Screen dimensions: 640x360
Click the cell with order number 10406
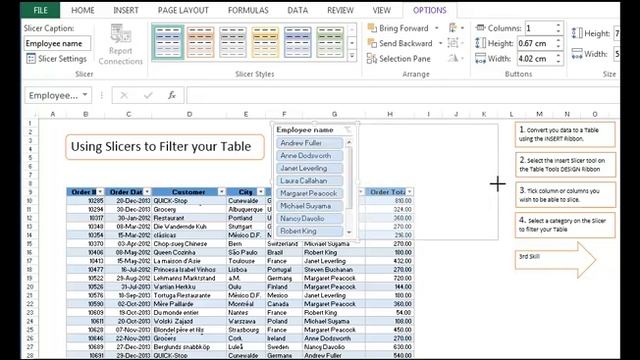86,253
